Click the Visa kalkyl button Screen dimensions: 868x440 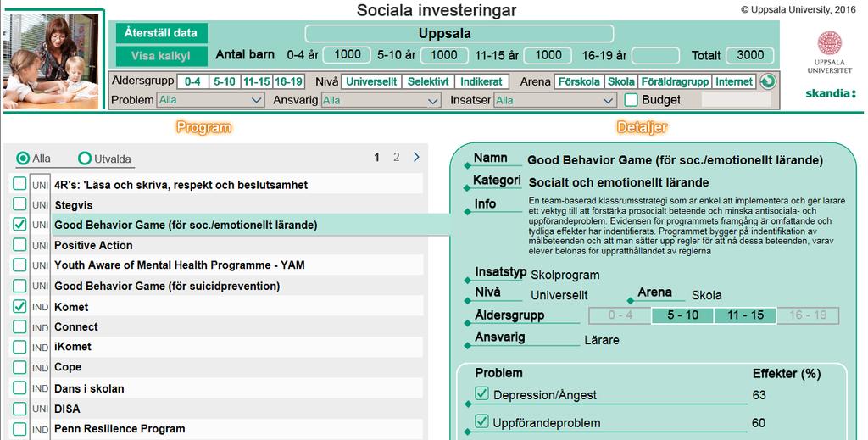coord(161,56)
